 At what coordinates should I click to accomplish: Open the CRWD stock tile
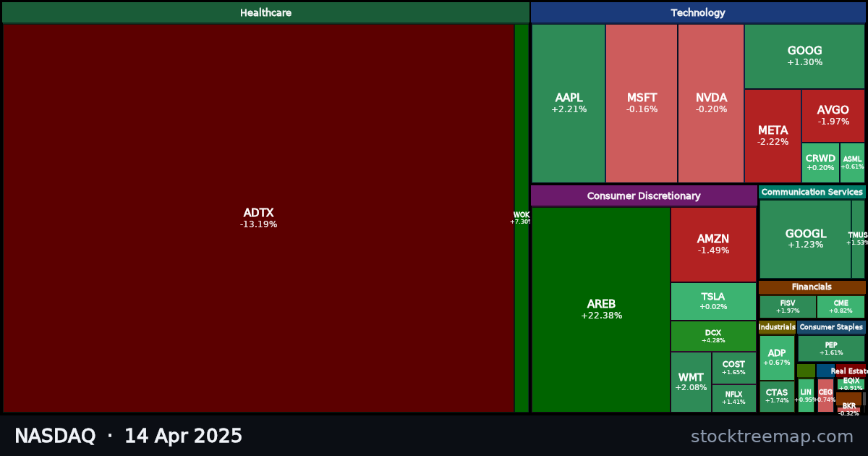pos(820,163)
